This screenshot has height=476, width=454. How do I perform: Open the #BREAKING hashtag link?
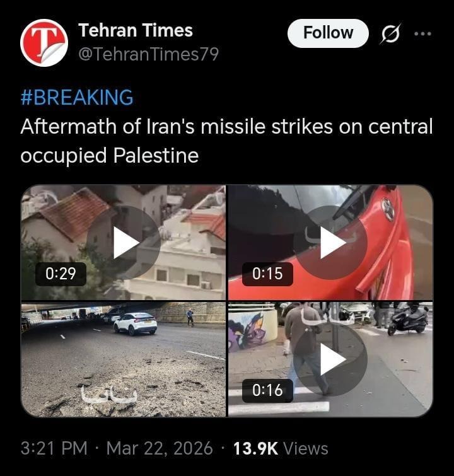pyautogui.click(x=77, y=98)
